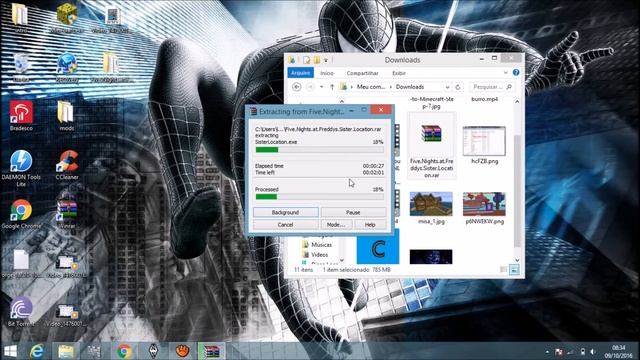The image size is (640, 360).
Task: Switch to details view in status bar
Action: tap(504, 269)
